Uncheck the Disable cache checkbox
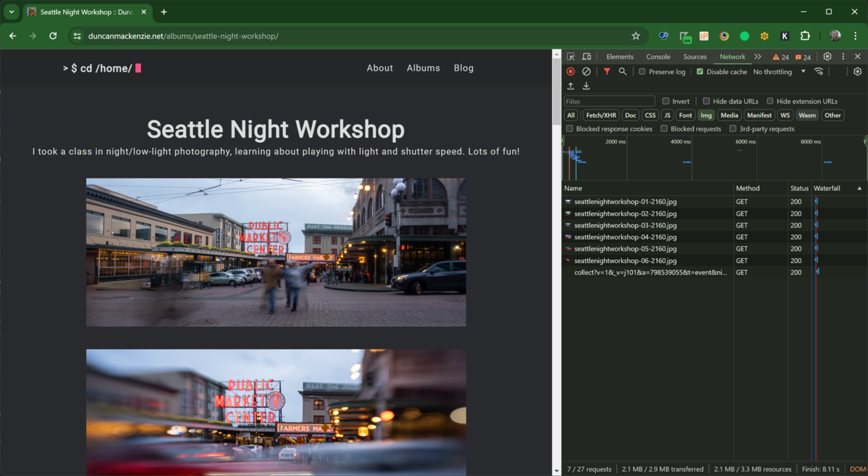 tap(700, 72)
